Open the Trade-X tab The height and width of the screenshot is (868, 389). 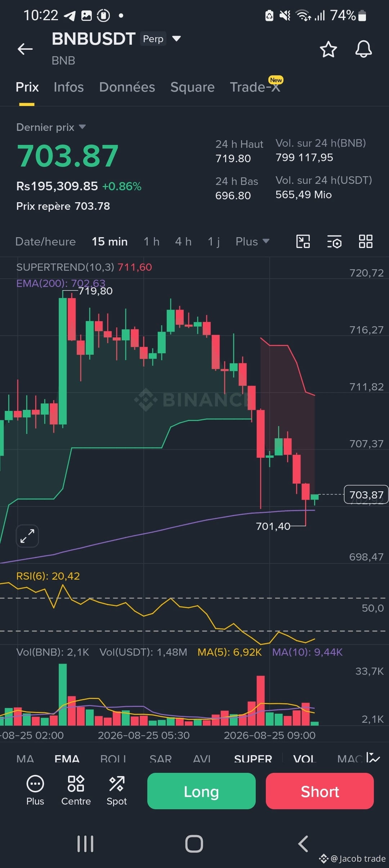coord(255,87)
